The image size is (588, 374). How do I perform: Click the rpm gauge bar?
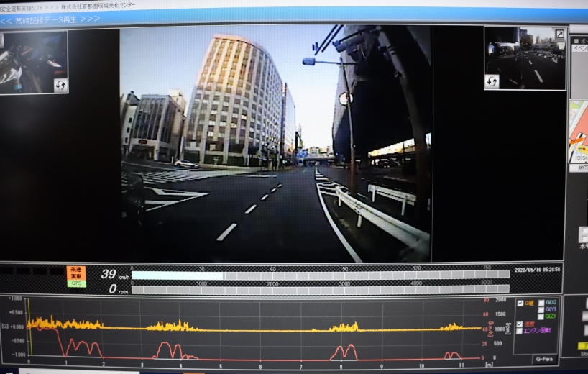pyautogui.click(x=320, y=289)
